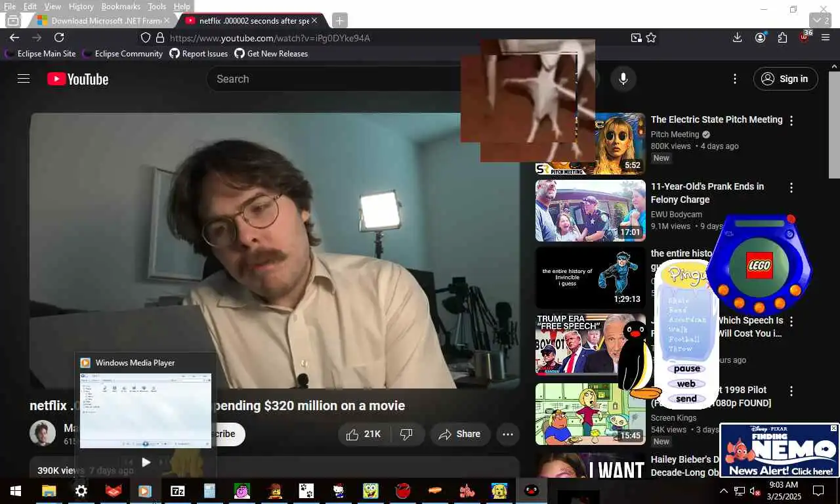Open Get New Releases bookmark
The width and height of the screenshot is (840, 504).
click(271, 54)
